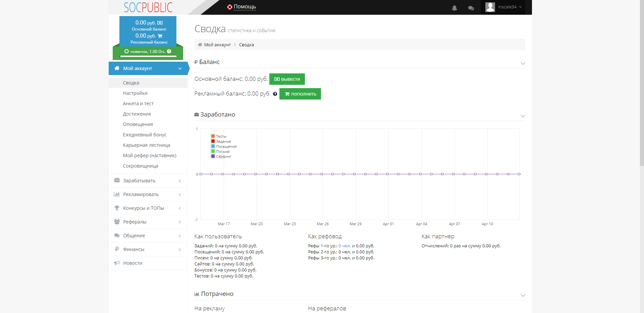Open the Помощь help link
Viewport: 644px width, 313px height.
click(x=245, y=7)
